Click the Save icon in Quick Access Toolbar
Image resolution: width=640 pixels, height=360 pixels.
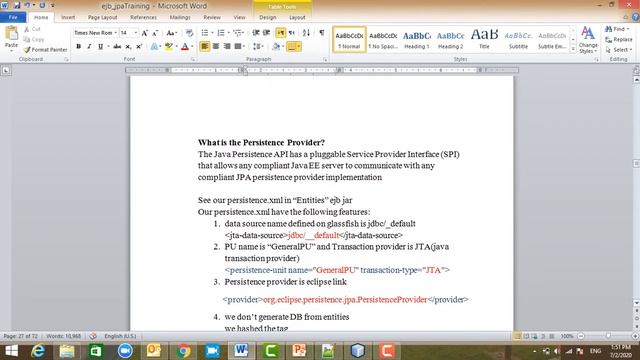pos(17,5)
